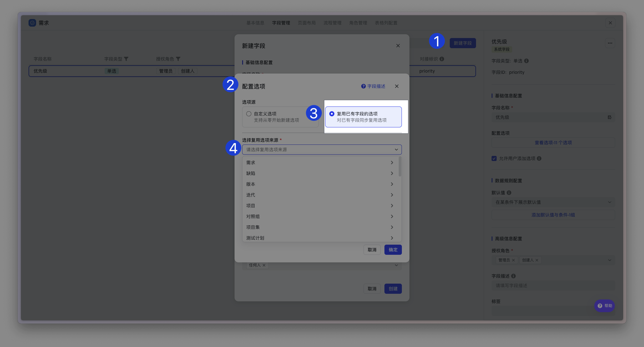644x347 pixels.
Task: Click the priority cell in table row
Action: tap(427, 71)
